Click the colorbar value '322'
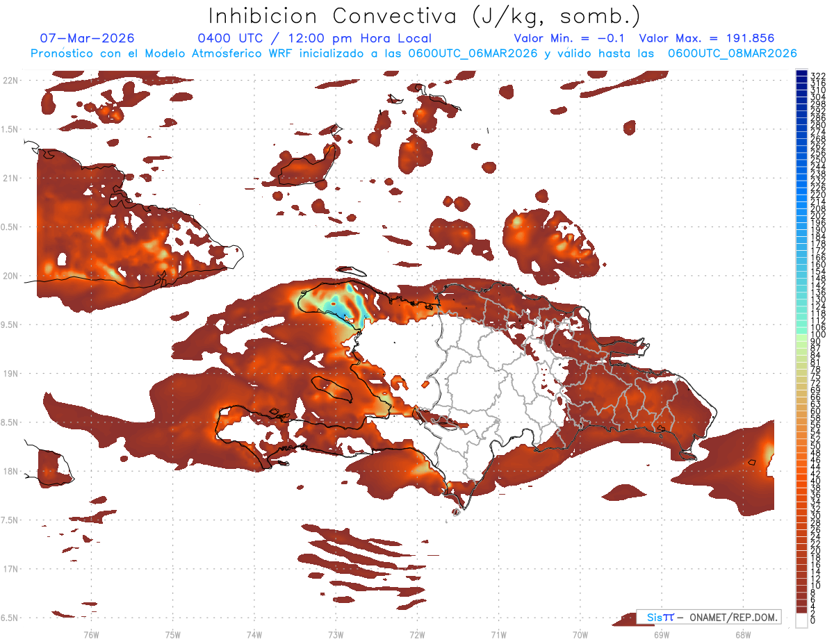 818,76
